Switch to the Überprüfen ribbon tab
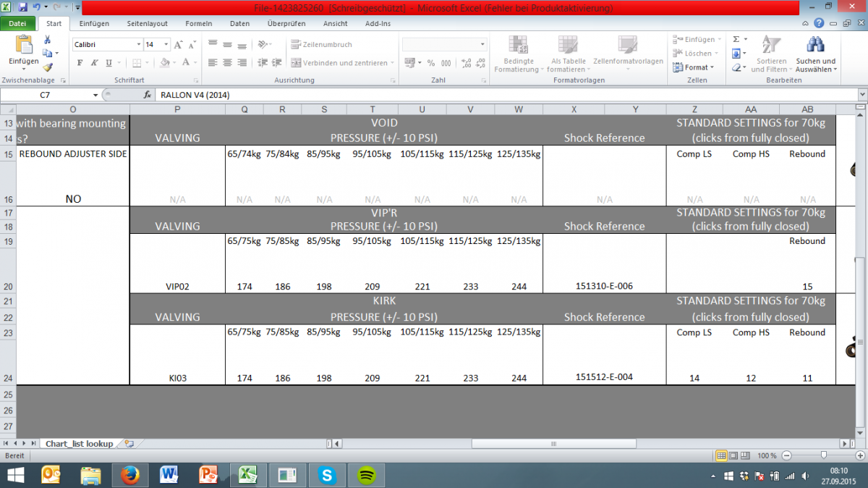868x488 pixels. tap(286, 23)
